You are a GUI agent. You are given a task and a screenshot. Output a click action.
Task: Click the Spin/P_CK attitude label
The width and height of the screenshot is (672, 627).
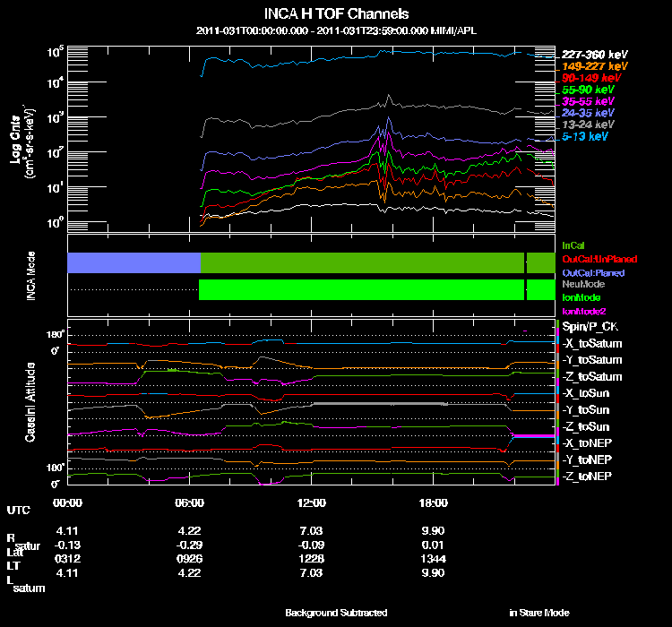point(590,327)
